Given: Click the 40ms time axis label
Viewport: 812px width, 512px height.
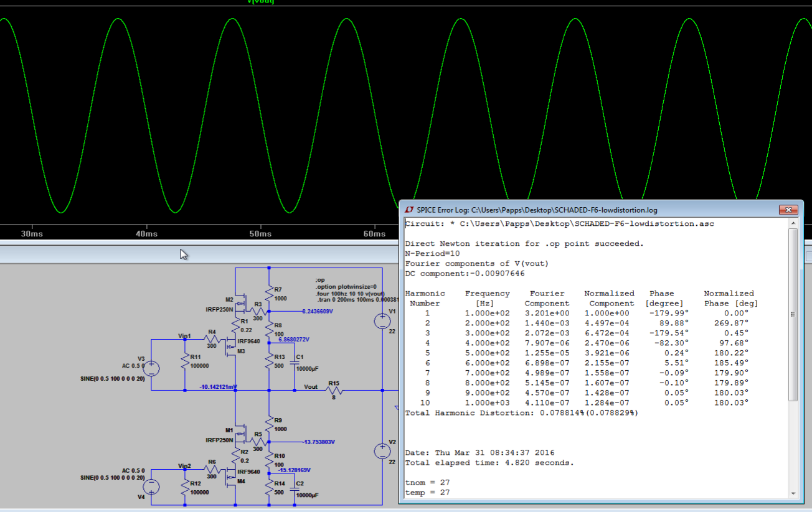Looking at the screenshot, I should point(146,233).
